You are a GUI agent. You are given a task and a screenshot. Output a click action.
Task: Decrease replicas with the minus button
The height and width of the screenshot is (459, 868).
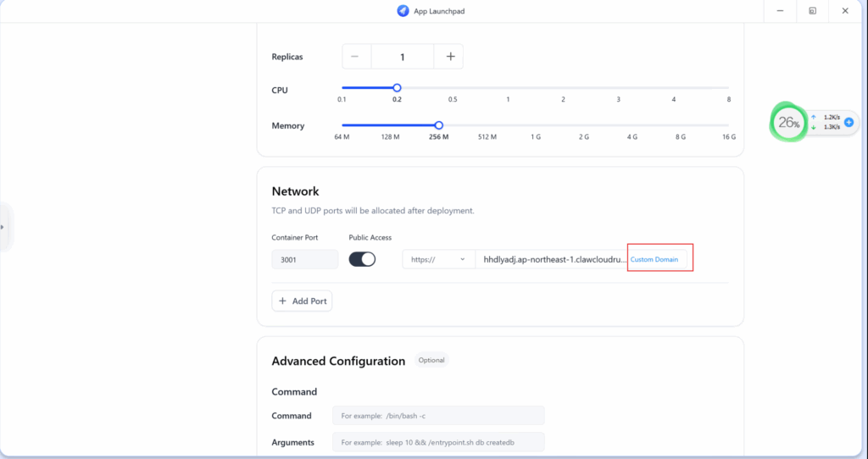pyautogui.click(x=357, y=57)
